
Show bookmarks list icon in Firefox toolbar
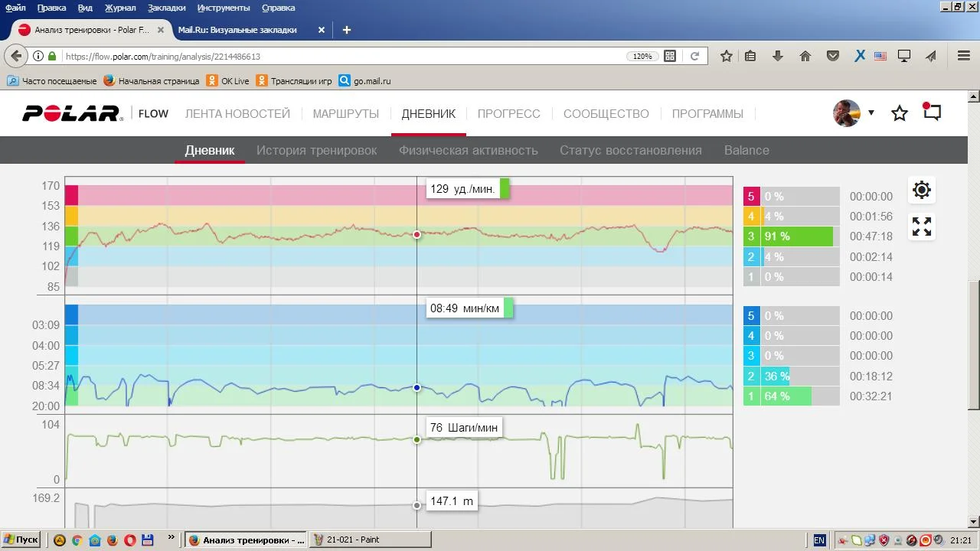coord(750,56)
